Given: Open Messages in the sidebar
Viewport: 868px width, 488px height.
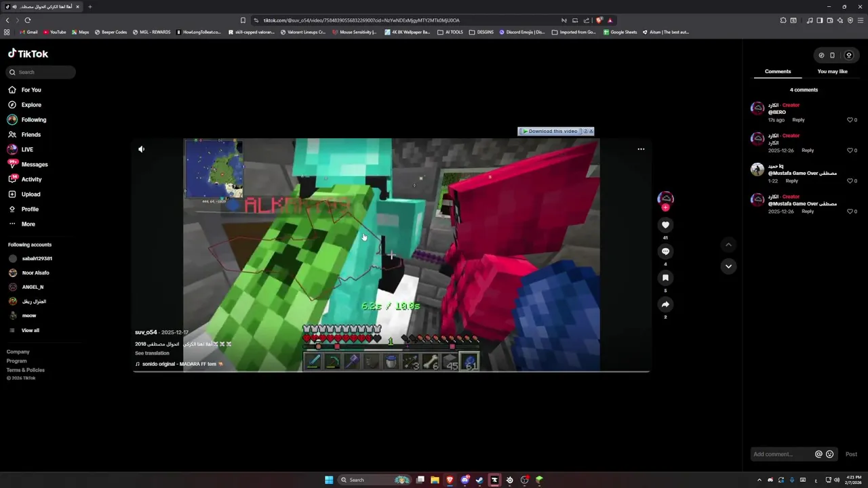Looking at the screenshot, I should (35, 165).
